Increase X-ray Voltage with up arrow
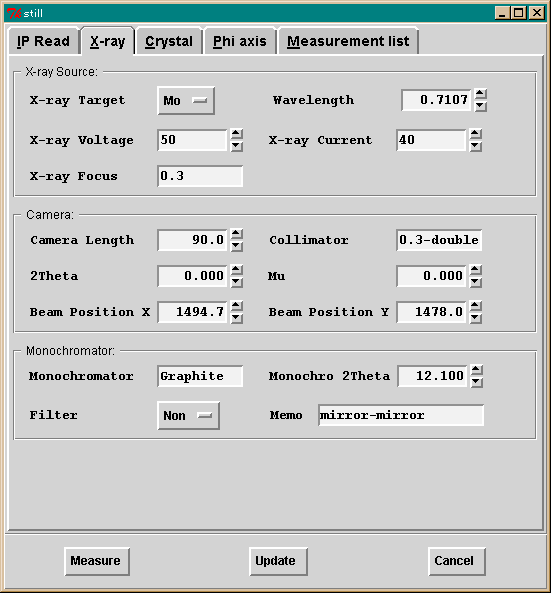The width and height of the screenshot is (551, 593). point(237,134)
